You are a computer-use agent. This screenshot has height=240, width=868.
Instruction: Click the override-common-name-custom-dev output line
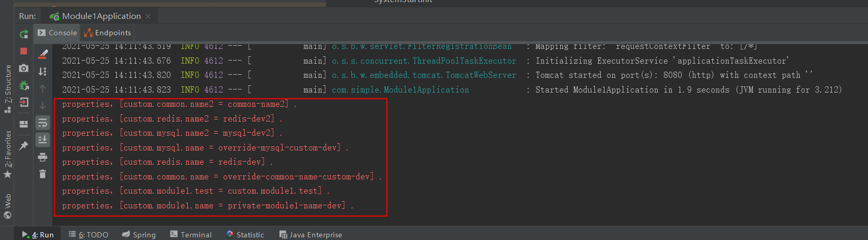222,177
